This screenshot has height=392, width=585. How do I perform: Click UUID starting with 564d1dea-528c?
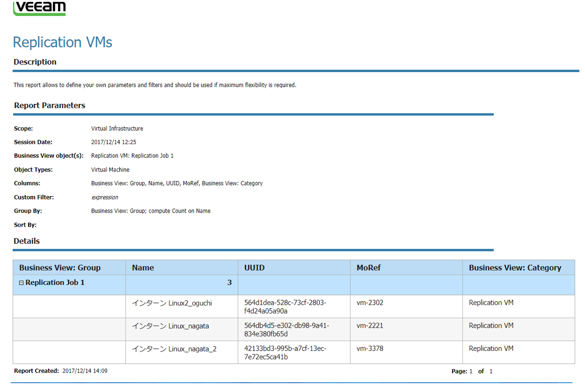pyautogui.click(x=285, y=307)
